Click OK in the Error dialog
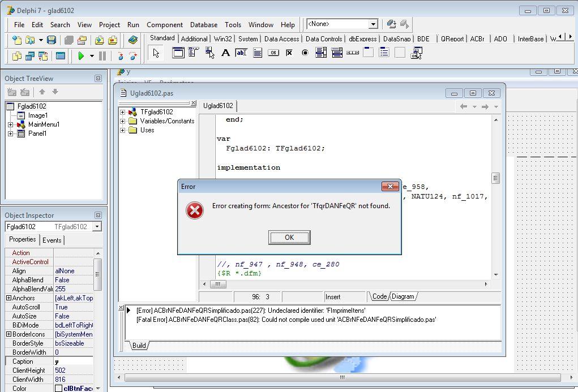578x392 pixels. click(x=289, y=237)
